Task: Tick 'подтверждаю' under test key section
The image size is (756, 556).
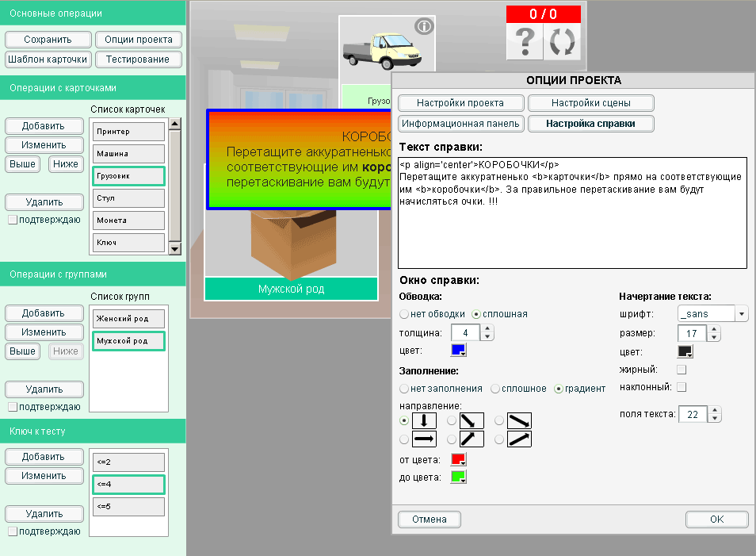Action: (x=13, y=531)
